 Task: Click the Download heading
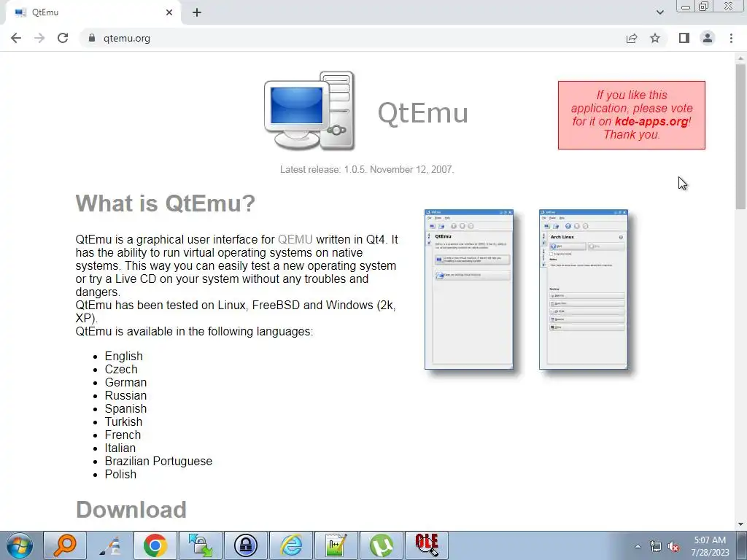click(131, 510)
